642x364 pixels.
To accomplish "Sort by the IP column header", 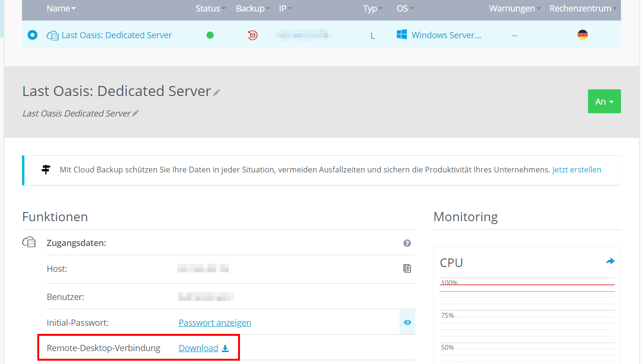I will click(x=285, y=9).
